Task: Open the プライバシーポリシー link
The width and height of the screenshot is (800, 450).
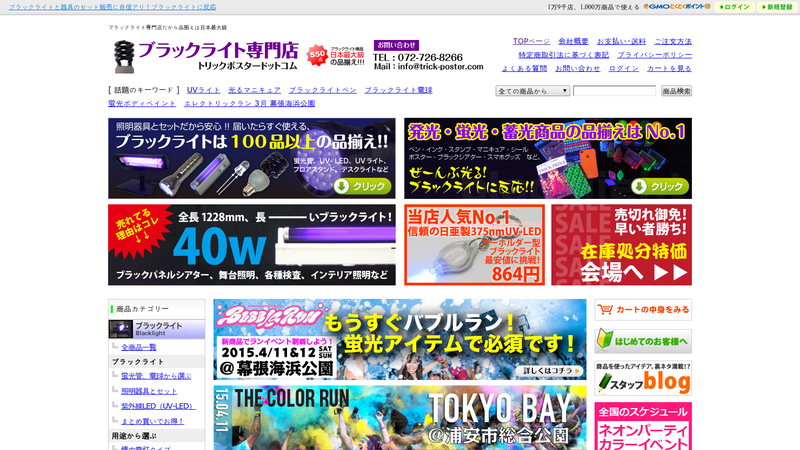Action: (x=655, y=55)
